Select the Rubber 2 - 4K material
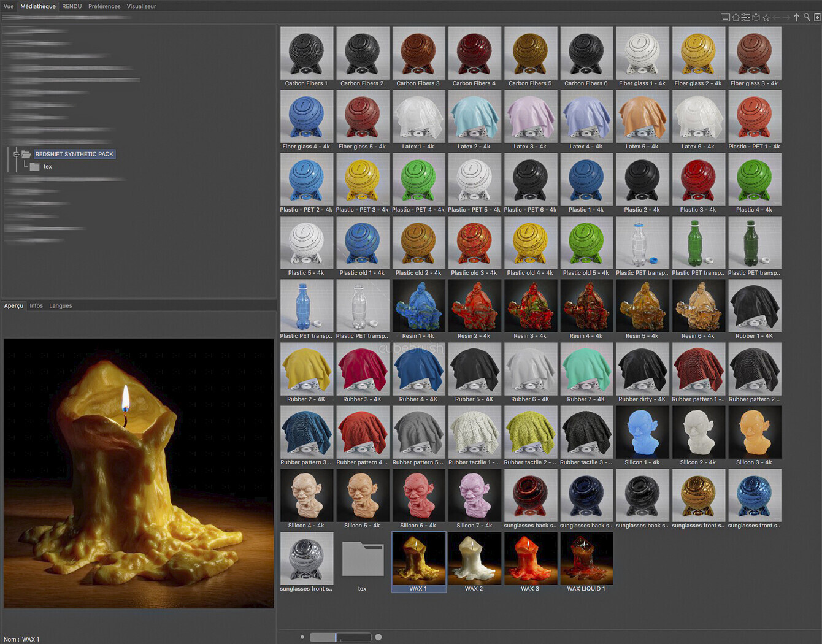This screenshot has width=822, height=644. click(x=307, y=373)
